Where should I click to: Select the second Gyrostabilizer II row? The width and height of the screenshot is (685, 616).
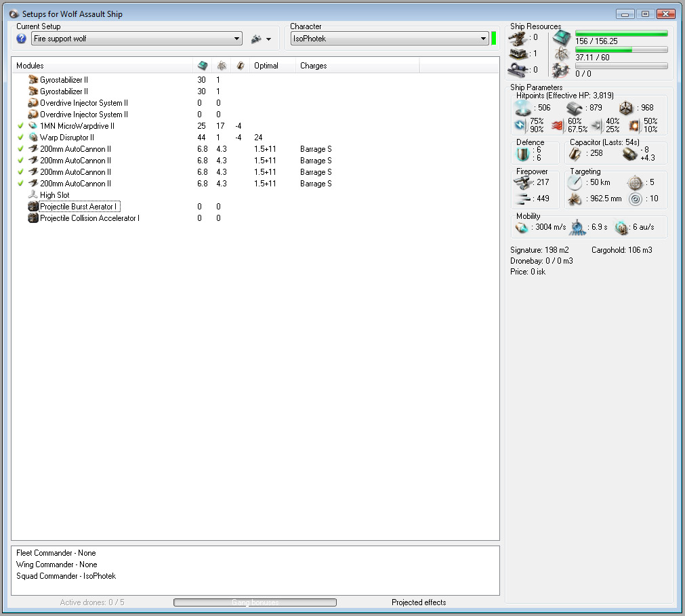pyautogui.click(x=255, y=91)
